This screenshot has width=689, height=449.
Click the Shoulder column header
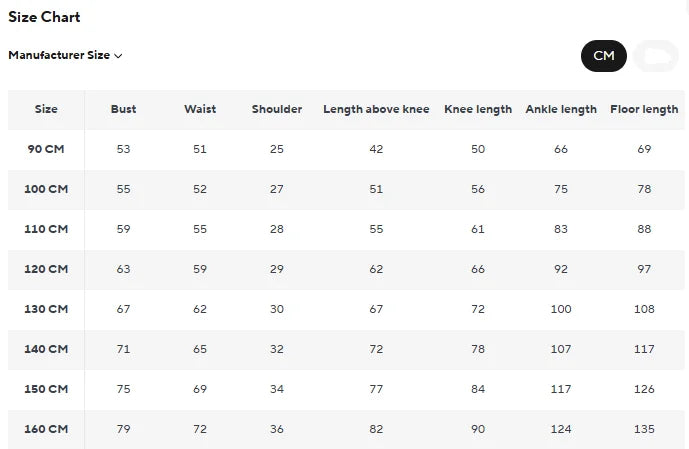(277, 109)
